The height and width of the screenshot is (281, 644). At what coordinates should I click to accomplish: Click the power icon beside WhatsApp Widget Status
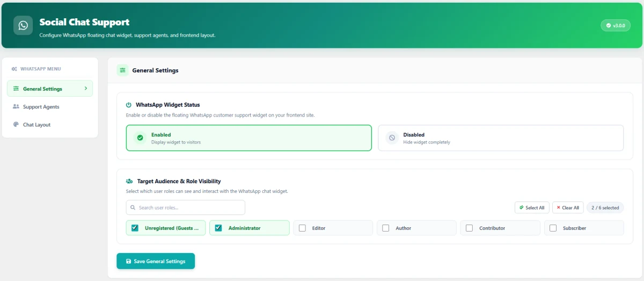[x=129, y=105]
